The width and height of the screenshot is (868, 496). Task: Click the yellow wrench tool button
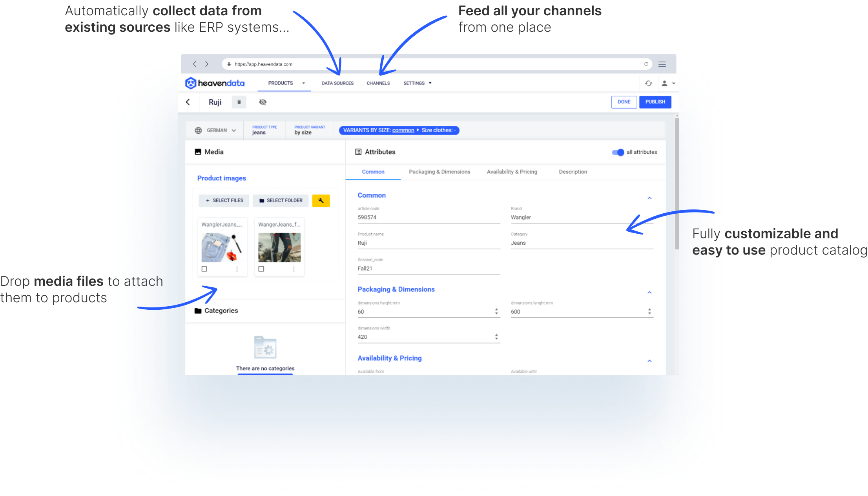(321, 200)
